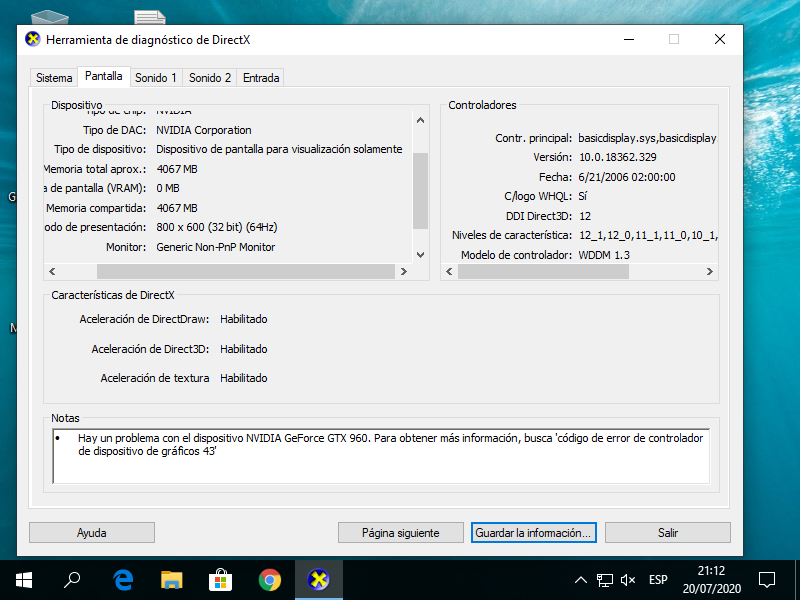Launch Microsoft Edge from taskbar
Screen dimensions: 800x600
(x=123, y=580)
